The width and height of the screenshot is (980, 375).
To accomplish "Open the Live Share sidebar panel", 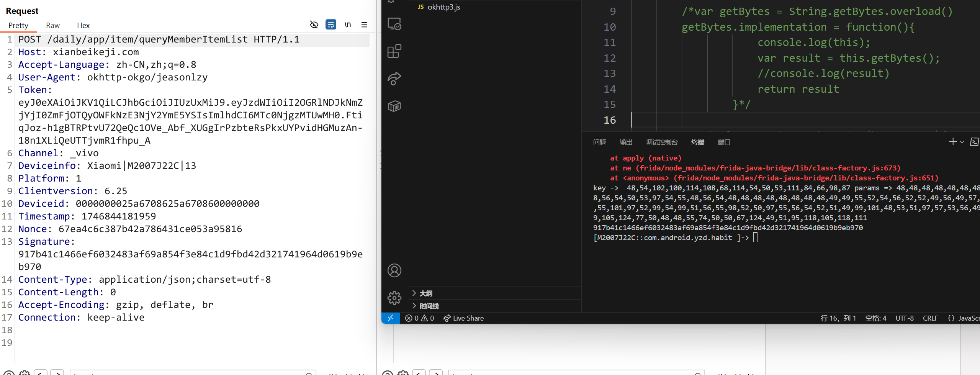I will point(394,79).
